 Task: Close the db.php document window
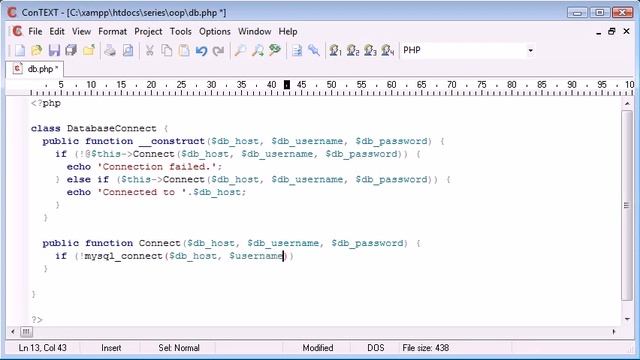tap(627, 31)
